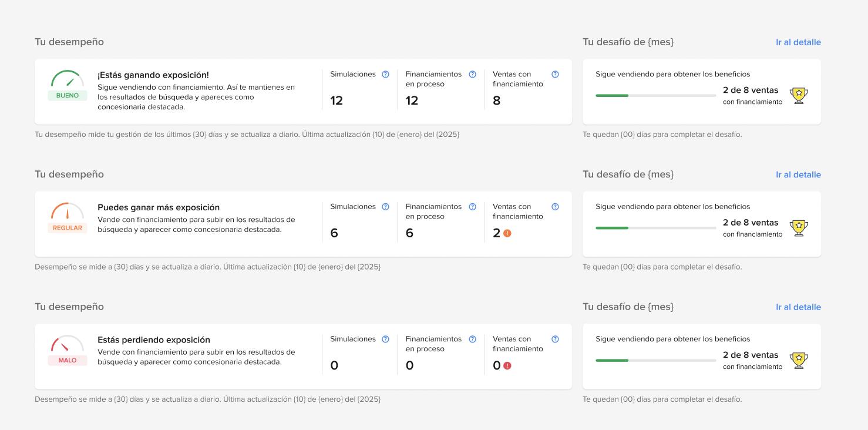Click orange warning icon beside value 2
This screenshot has height=430, width=868.
pyautogui.click(x=507, y=233)
